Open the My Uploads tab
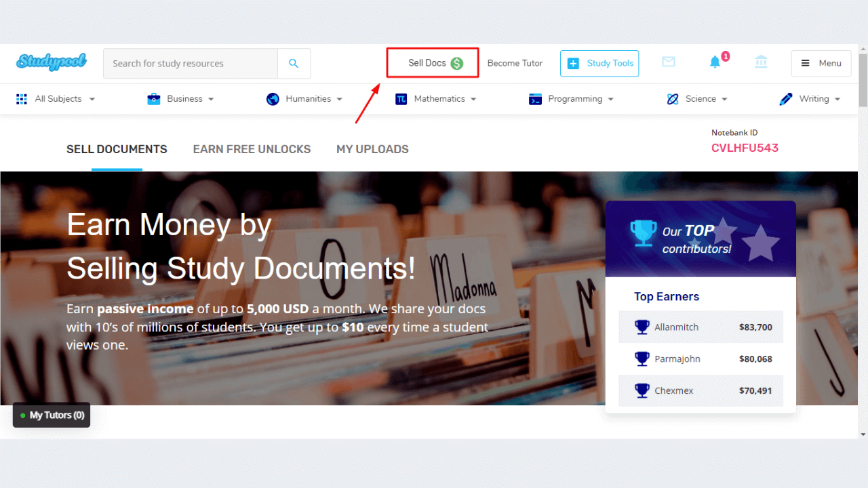This screenshot has width=868, height=488. tap(372, 149)
